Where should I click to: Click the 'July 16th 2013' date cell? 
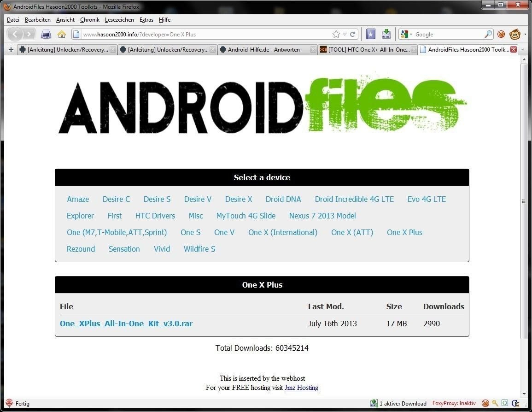(332, 324)
